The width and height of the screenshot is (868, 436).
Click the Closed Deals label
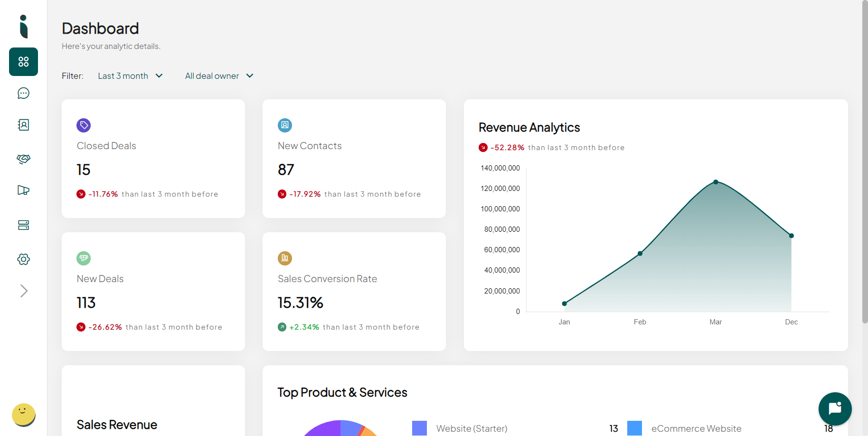coord(106,146)
